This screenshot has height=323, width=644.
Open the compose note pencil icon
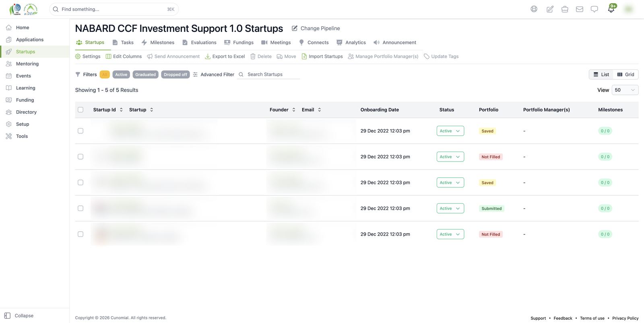(549, 9)
